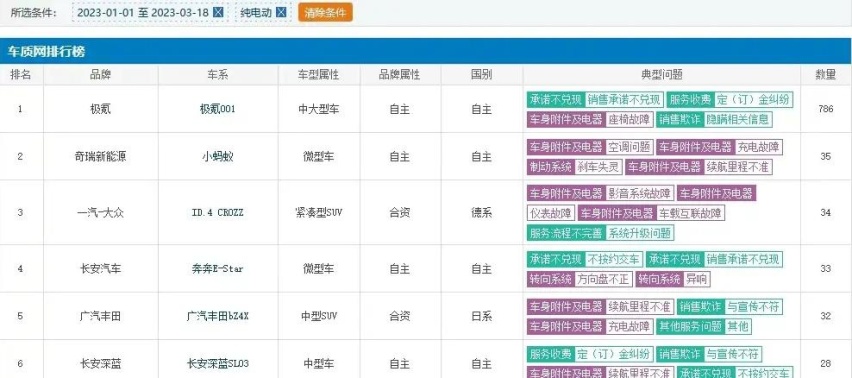The image size is (852, 378).
Task: Click the complaint count 28
Action: [x=825, y=363]
